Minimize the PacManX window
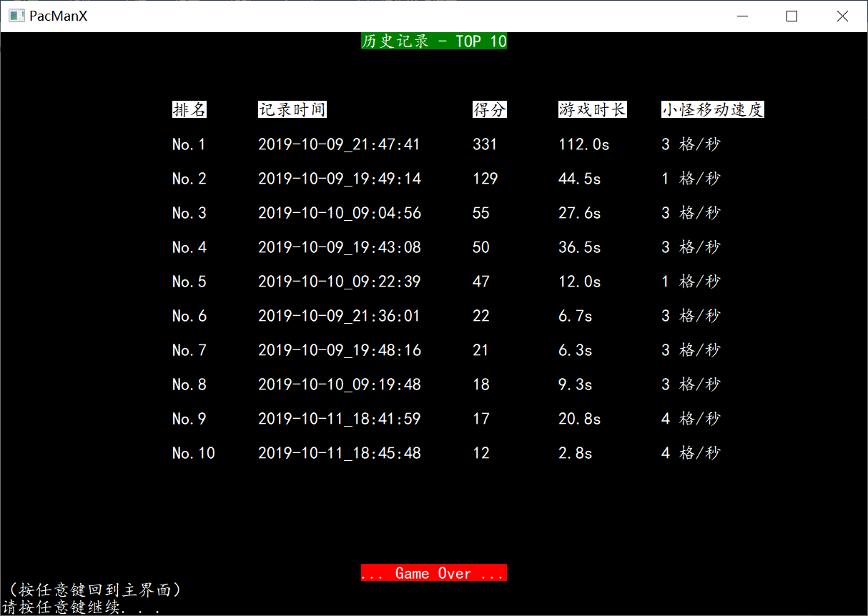This screenshot has width=868, height=616. (x=743, y=16)
